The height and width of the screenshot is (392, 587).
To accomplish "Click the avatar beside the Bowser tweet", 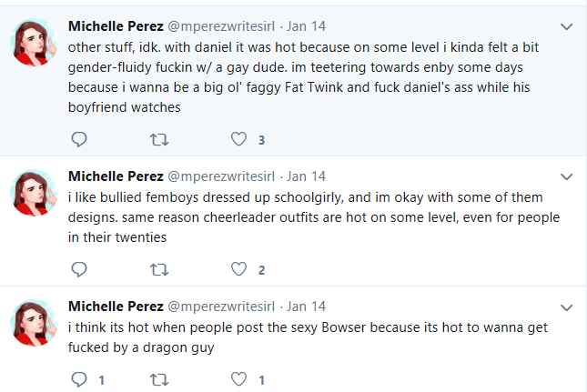I will tap(34, 323).
